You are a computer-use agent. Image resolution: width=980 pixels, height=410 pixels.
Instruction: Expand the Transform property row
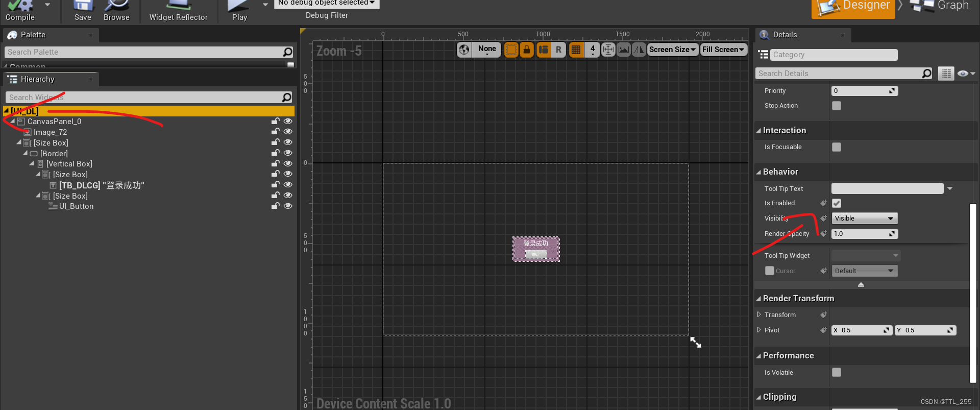tap(759, 315)
